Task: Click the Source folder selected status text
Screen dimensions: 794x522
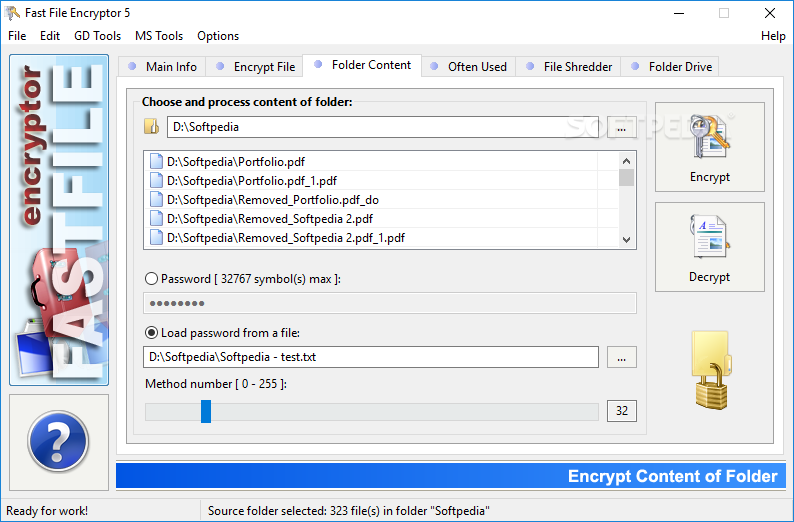Action: coord(348,511)
